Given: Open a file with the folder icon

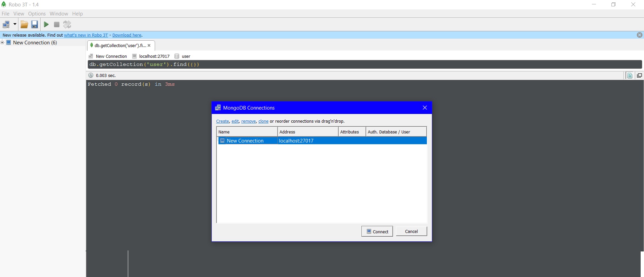Looking at the screenshot, I should tap(24, 25).
